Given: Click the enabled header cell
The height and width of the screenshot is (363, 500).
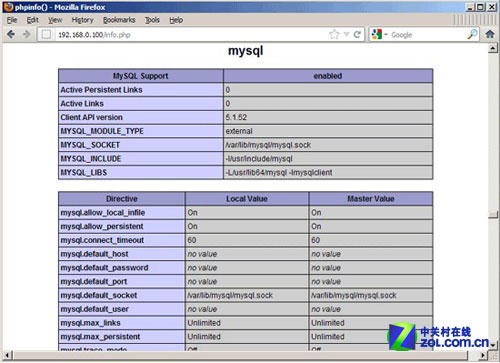Looking at the screenshot, I should tap(328, 76).
